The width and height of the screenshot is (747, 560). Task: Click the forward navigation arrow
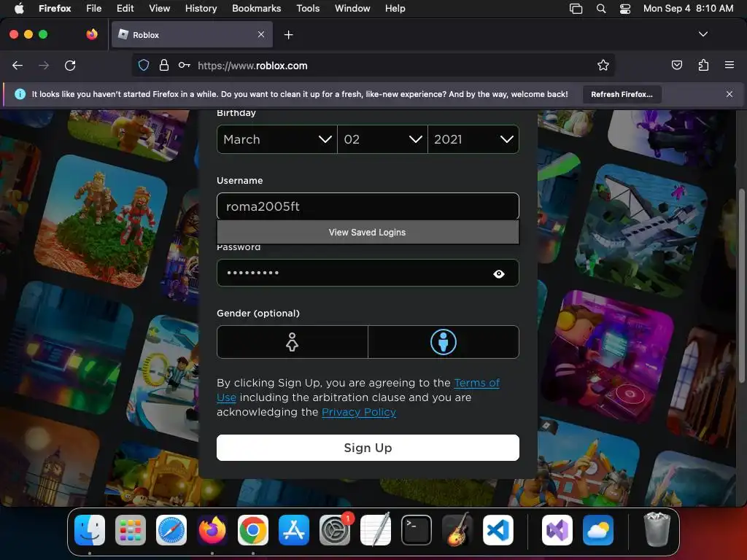click(44, 65)
